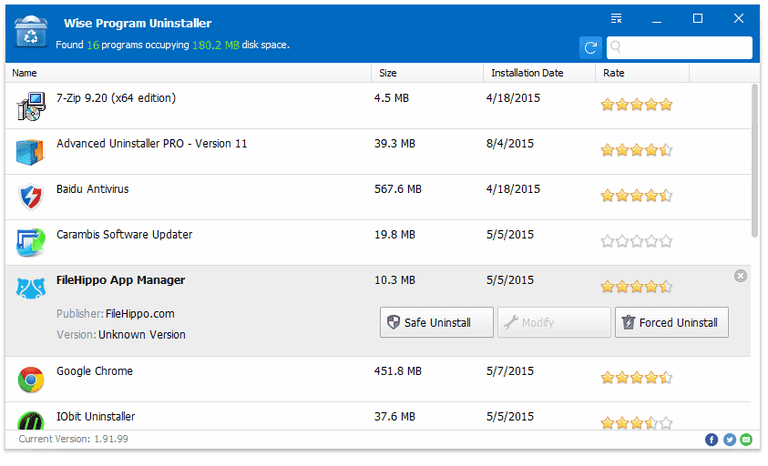Image resolution: width=768 pixels, height=466 pixels.
Task: Rate Google Chrome using its stars
Action: 637,378
